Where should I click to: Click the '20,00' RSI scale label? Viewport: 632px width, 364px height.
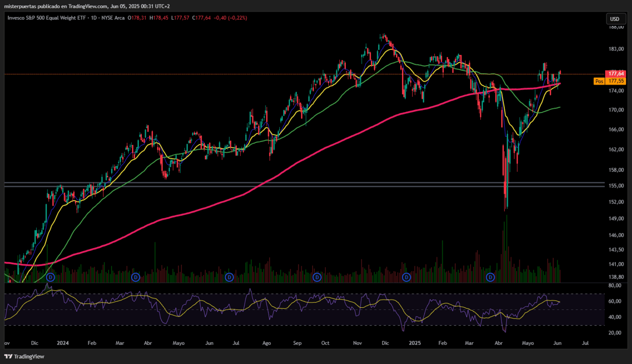(615, 333)
